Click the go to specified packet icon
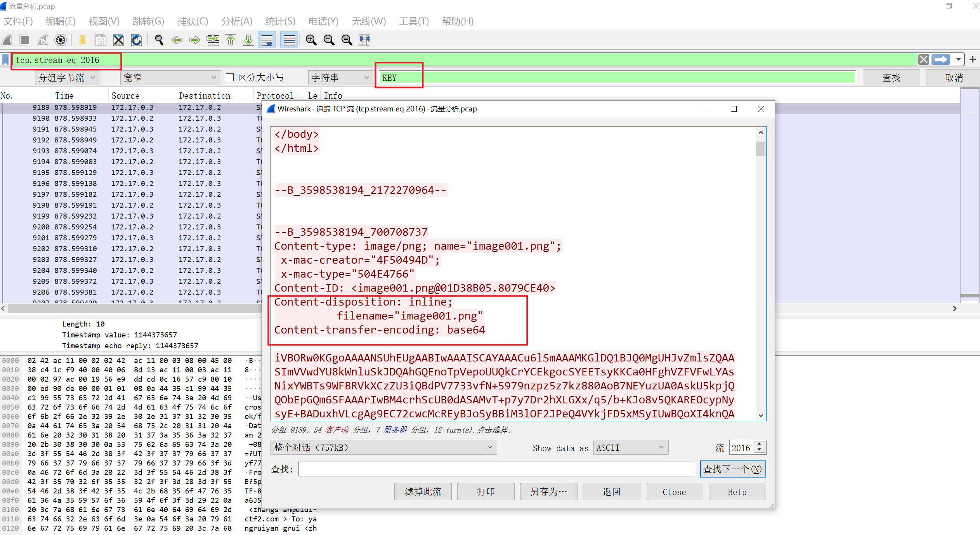 213,40
